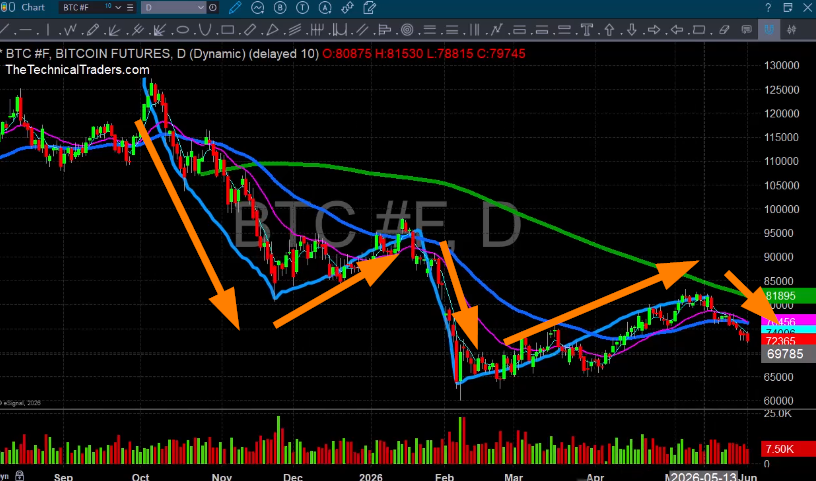816x481 pixels.
Task: Select the rectangle drawing tool
Action: pyautogui.click(x=227, y=30)
